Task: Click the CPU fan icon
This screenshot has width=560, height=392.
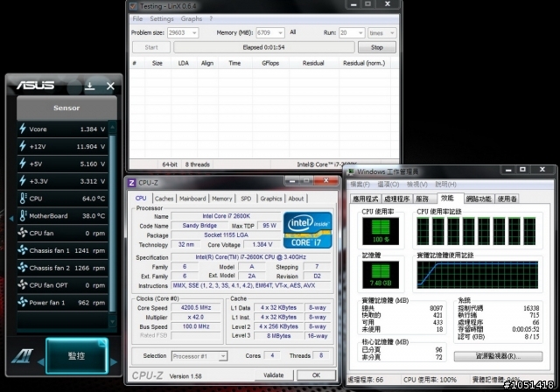Action: tap(23, 233)
